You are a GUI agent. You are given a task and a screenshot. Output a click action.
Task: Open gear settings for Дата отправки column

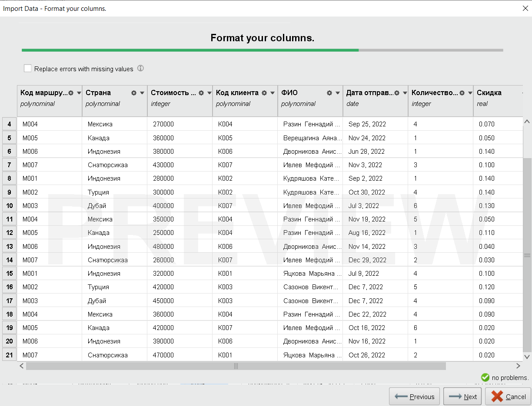[397, 93]
